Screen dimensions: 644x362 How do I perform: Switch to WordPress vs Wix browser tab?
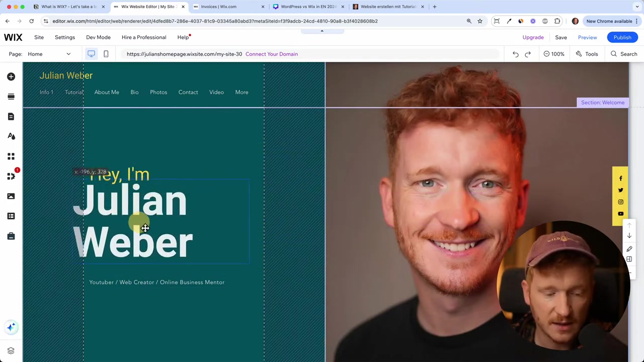(x=308, y=7)
